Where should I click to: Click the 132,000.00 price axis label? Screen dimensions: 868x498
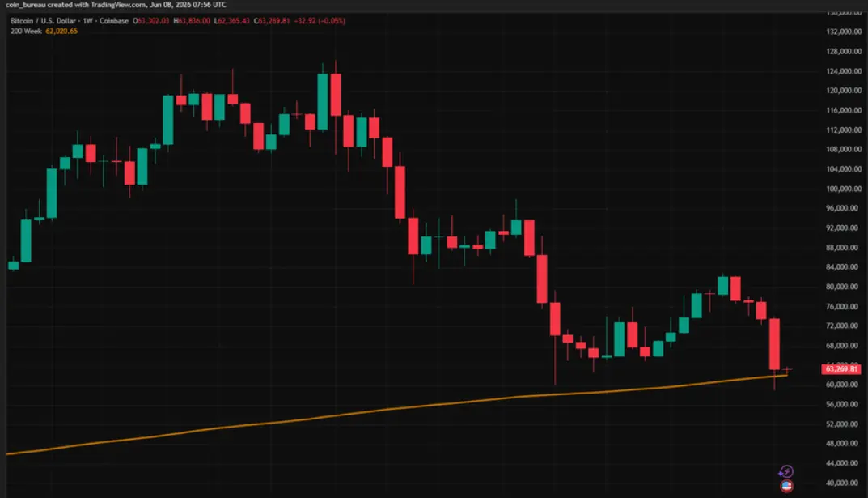(x=844, y=32)
